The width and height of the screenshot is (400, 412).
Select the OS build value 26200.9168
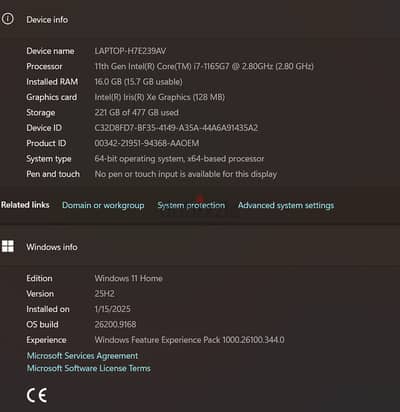click(115, 324)
